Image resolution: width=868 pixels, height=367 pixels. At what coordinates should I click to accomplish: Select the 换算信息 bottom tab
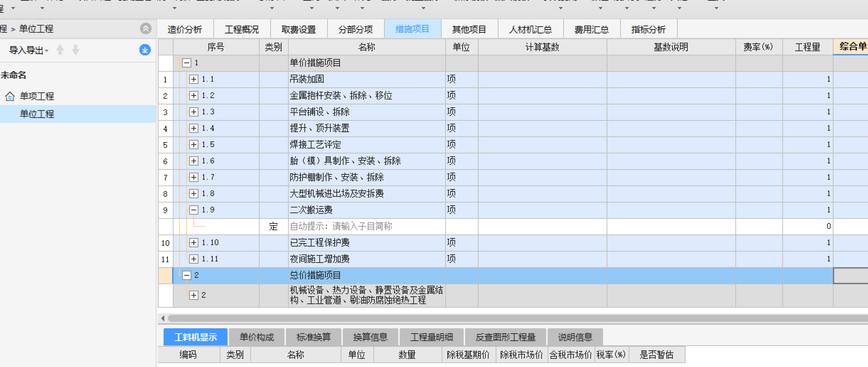[371, 337]
